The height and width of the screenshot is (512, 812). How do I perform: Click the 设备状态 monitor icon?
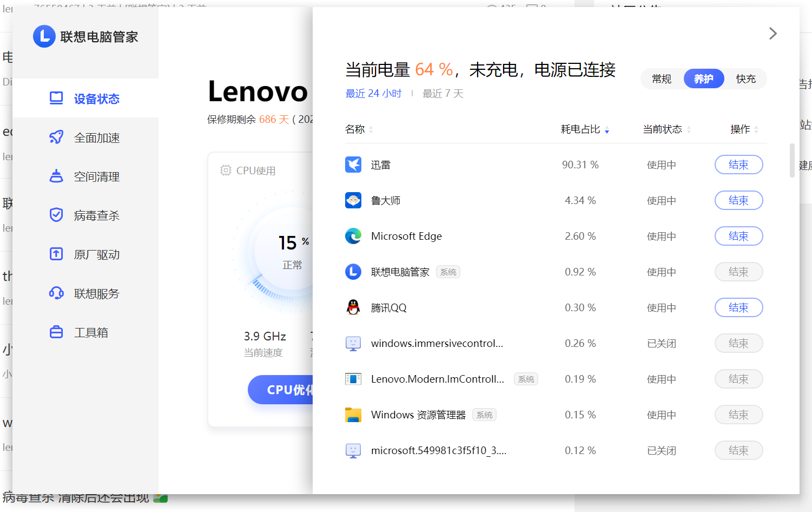coord(56,98)
